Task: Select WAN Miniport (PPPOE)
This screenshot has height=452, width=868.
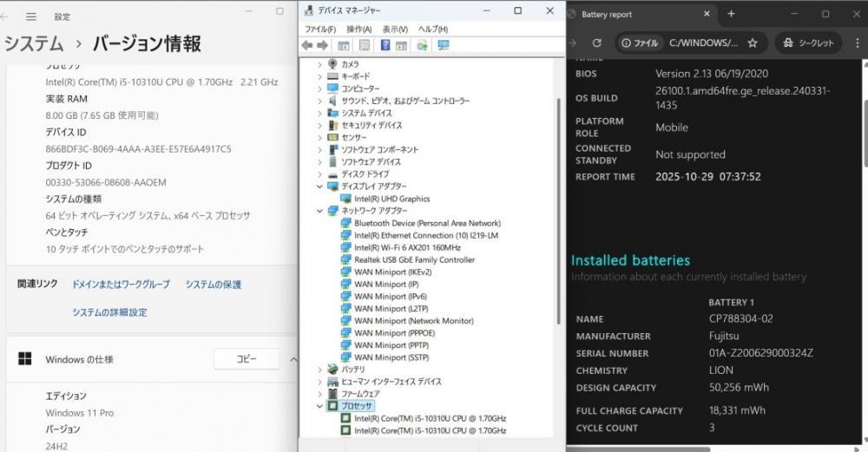Action: coord(395,332)
